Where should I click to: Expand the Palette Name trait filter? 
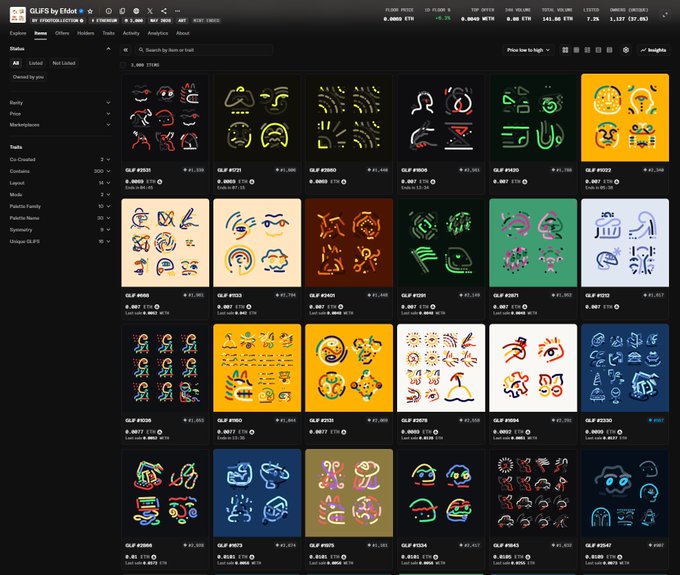60,218
